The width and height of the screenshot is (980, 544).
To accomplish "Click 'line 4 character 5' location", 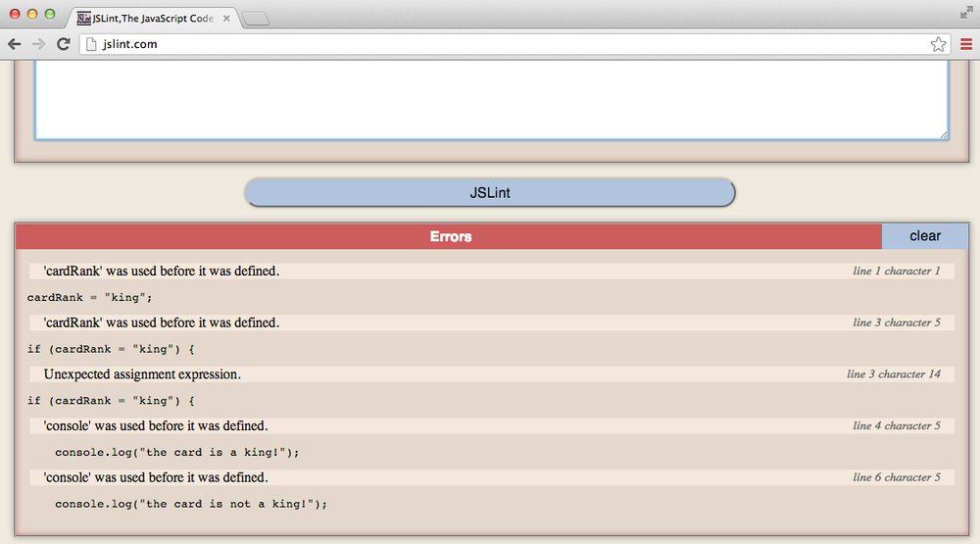I will tap(897, 425).
